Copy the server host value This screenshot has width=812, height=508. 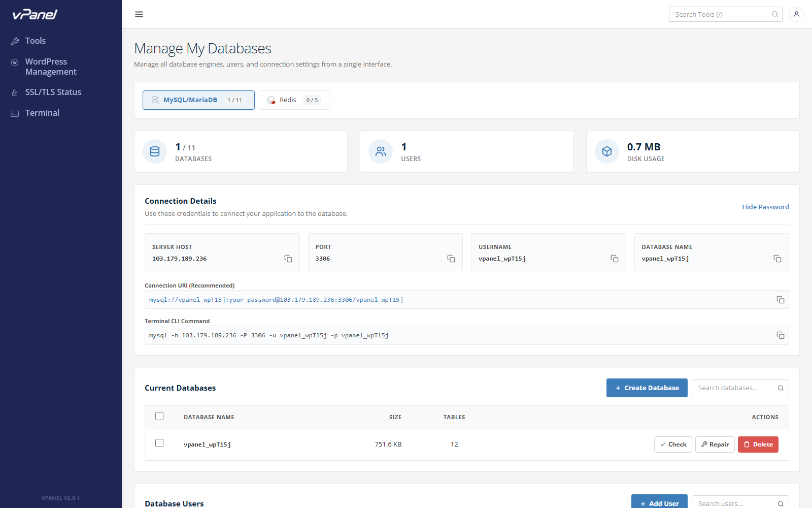point(288,259)
